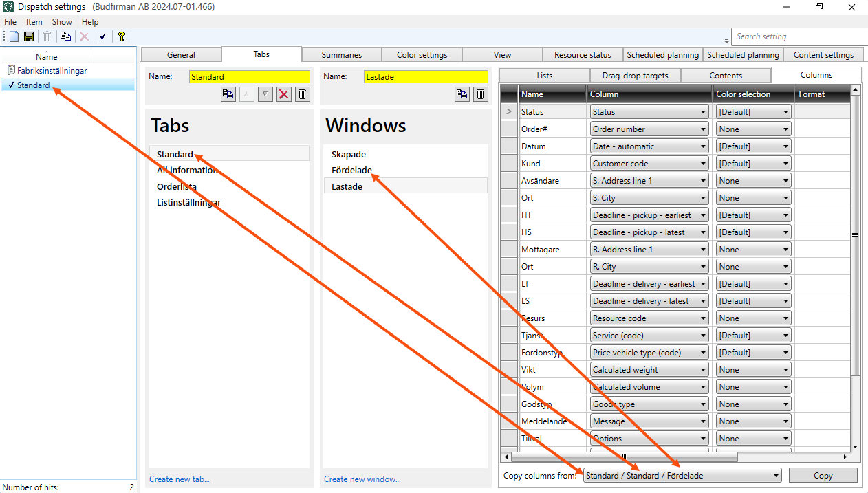This screenshot has height=493, width=868.
Task: Click the red X icon under the Standard name field
Action: tap(283, 94)
